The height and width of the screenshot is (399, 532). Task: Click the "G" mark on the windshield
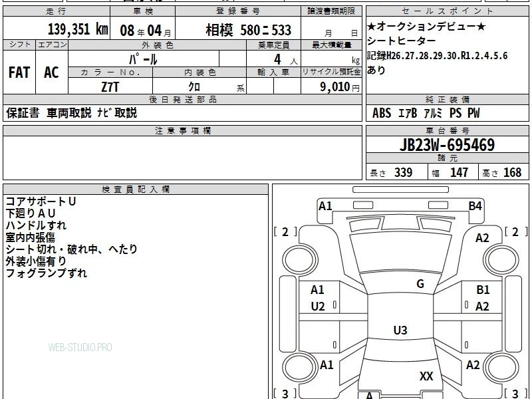pos(420,284)
